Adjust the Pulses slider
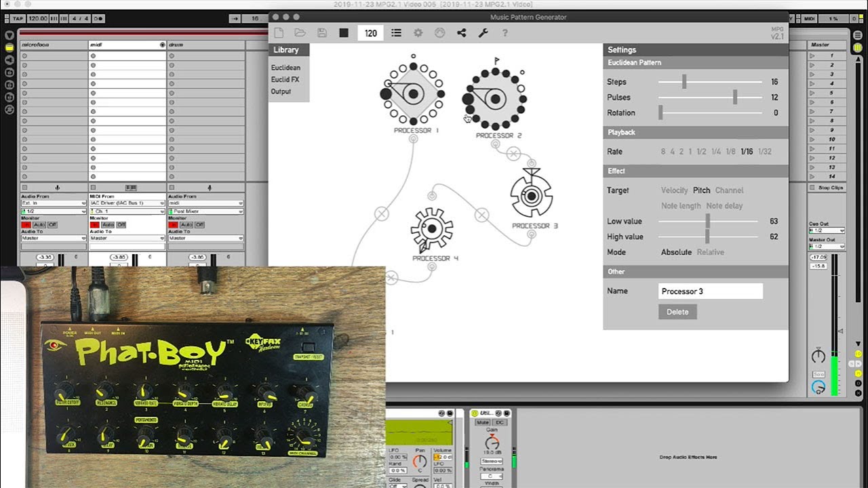Viewport: 868px width, 488px height. tap(710, 98)
